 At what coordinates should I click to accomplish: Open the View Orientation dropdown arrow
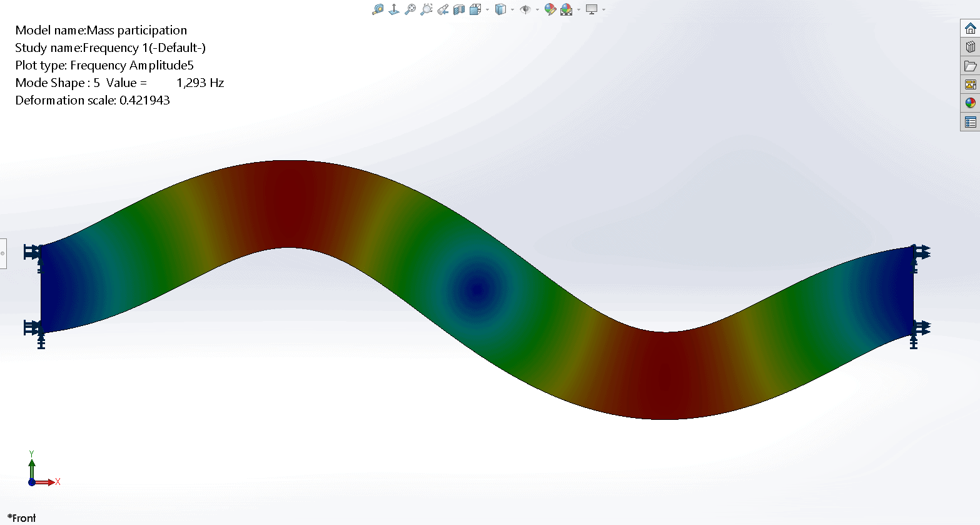488,9
